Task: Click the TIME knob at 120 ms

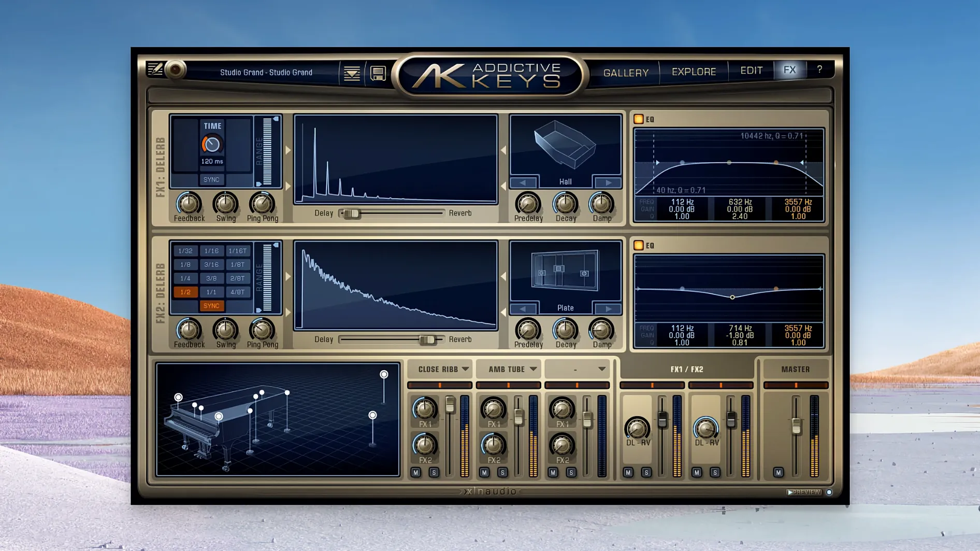Action: (x=211, y=145)
